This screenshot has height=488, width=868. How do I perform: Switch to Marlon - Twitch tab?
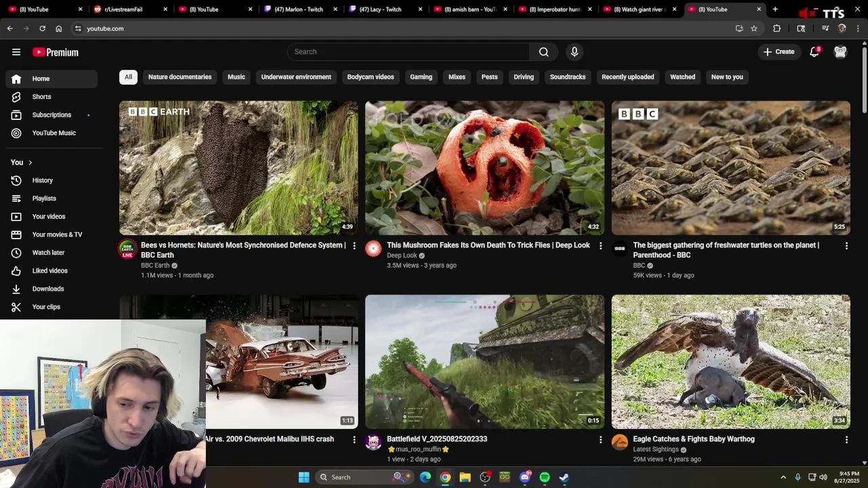click(x=300, y=9)
